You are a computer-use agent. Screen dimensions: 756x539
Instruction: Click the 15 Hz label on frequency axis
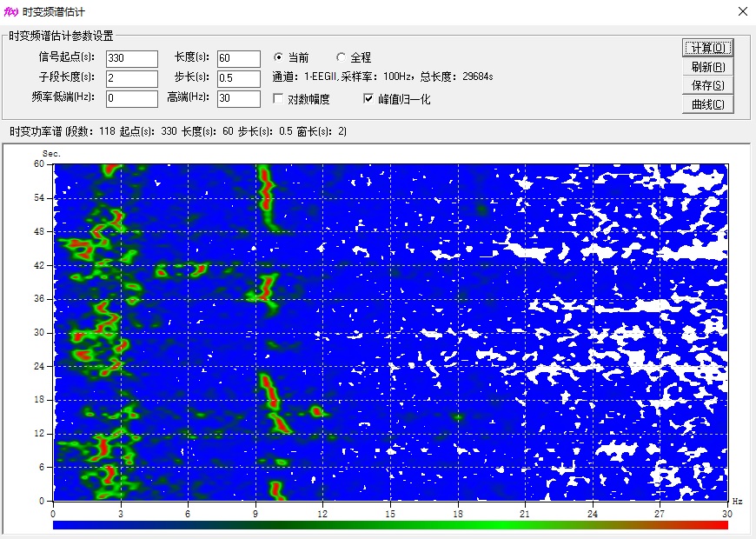coord(390,515)
